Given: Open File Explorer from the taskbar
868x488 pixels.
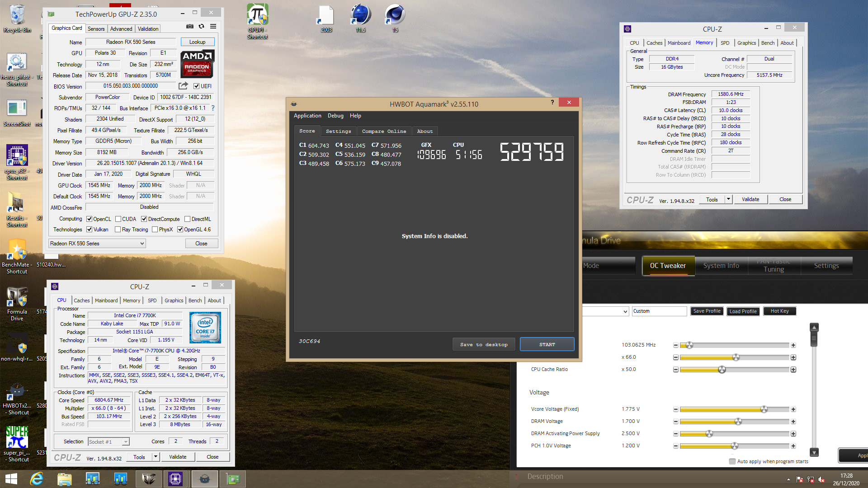Looking at the screenshot, I should coord(65,479).
